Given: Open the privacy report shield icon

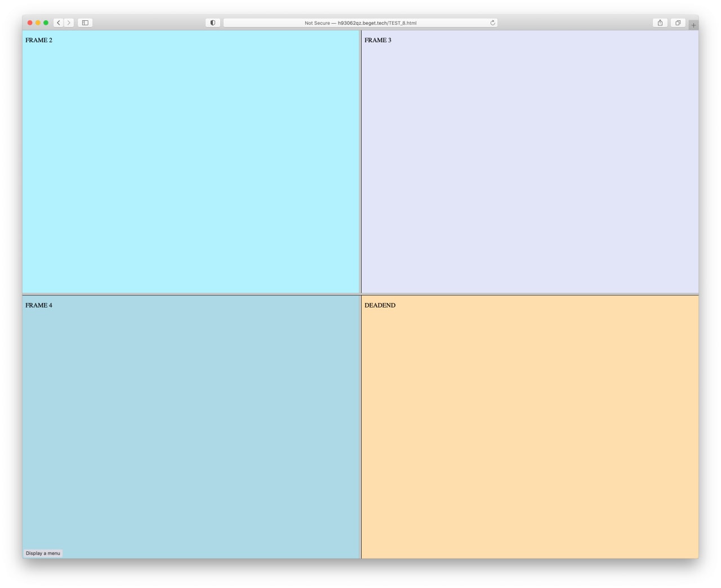Looking at the screenshot, I should click(x=213, y=23).
